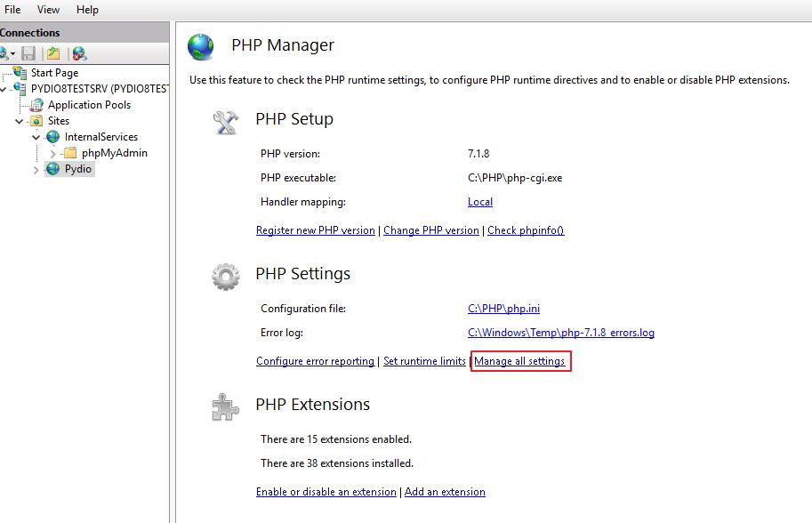Open the Help menu
The height and width of the screenshot is (523, 812).
pos(87,9)
